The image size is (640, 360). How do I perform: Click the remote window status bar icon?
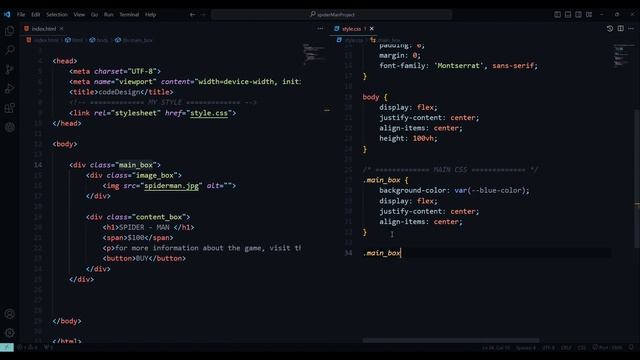[x=7, y=347]
